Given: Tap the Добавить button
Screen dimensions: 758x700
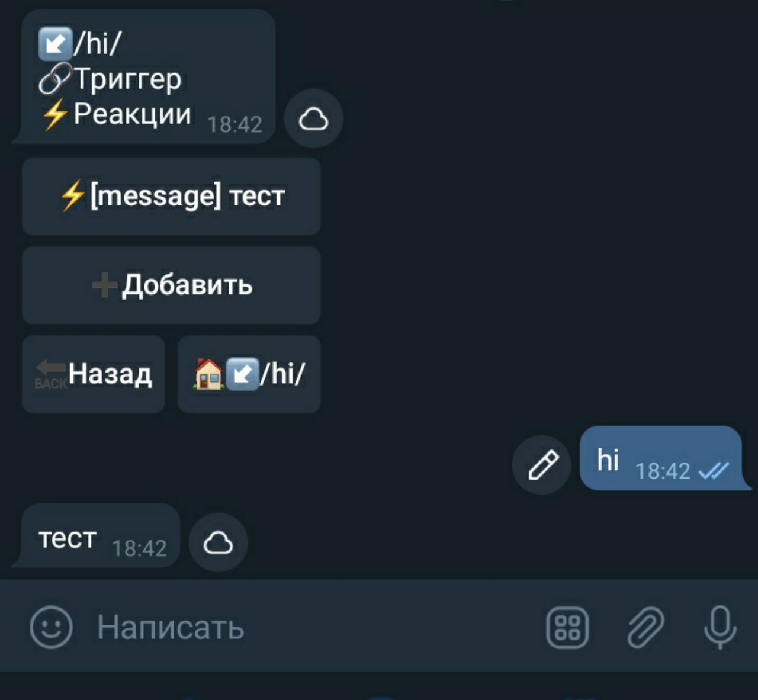Looking at the screenshot, I should [171, 285].
